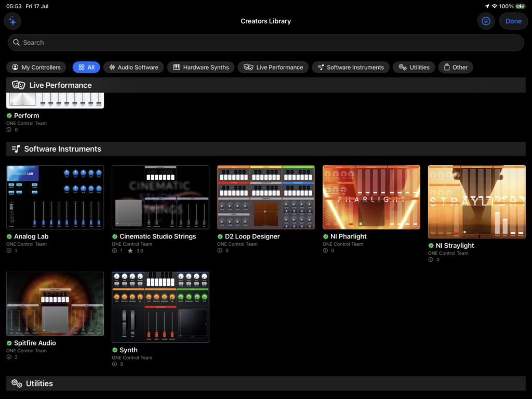Image resolution: width=532 pixels, height=399 pixels.
Task: Click star rating icon under Cinematic Studio Strings
Action: click(130, 251)
